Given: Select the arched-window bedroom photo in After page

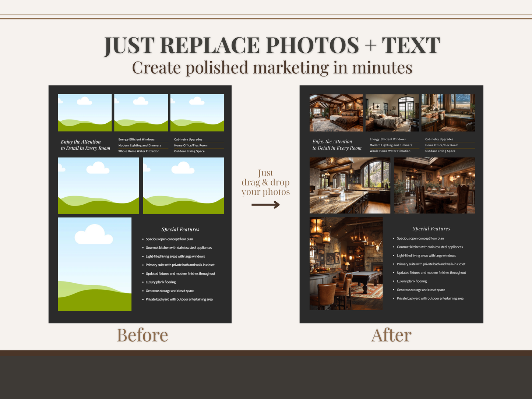Looking at the screenshot, I should 392,113.
